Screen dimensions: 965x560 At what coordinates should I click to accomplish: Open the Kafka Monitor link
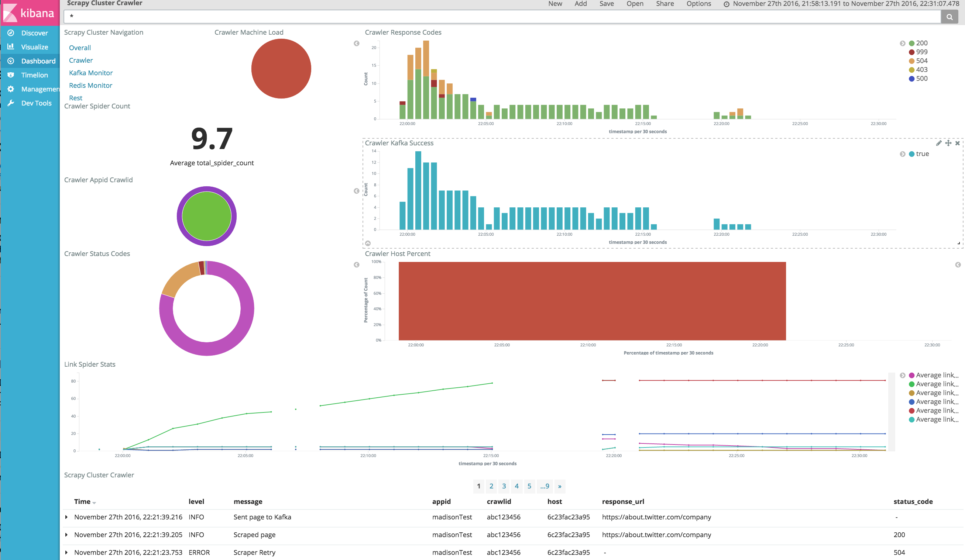coord(91,73)
